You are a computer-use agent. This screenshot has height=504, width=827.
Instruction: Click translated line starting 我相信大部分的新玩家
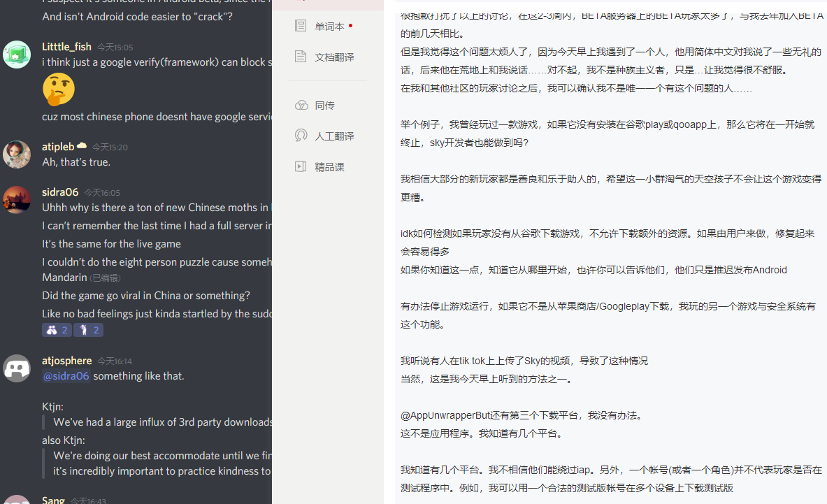[x=611, y=188]
